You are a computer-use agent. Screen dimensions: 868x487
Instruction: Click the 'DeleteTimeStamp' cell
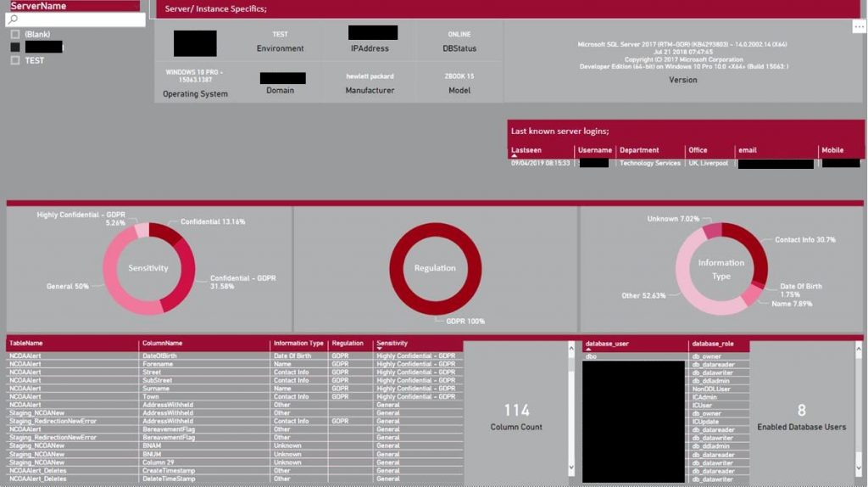[x=169, y=479]
